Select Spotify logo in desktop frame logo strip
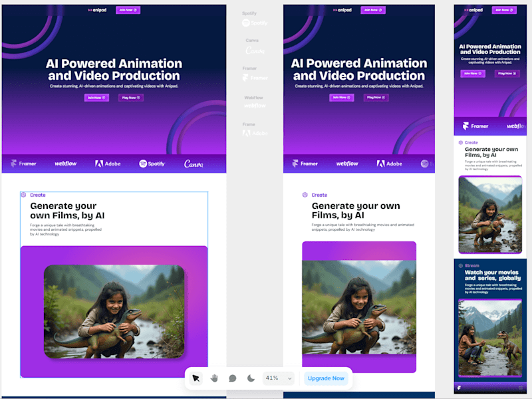This screenshot has width=532, height=399. pos(152,164)
